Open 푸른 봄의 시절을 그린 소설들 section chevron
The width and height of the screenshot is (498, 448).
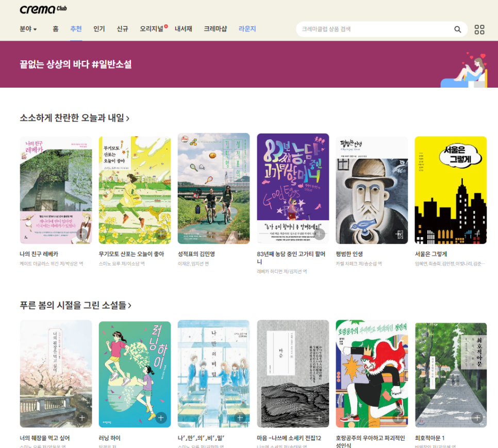pyautogui.click(x=129, y=306)
